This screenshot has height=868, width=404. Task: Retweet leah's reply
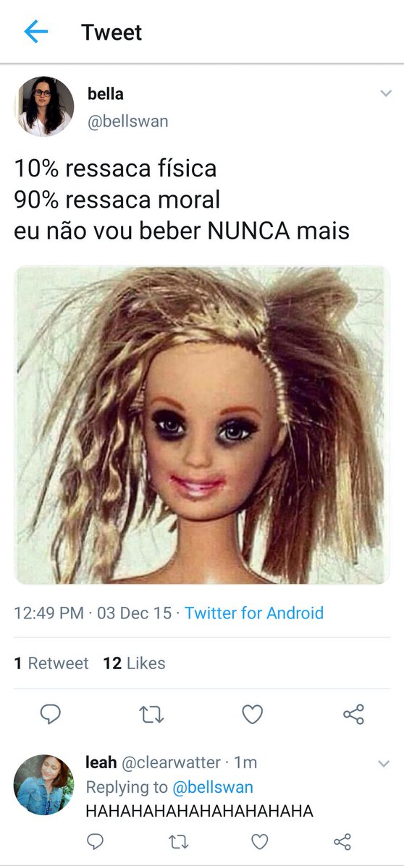coord(177,841)
